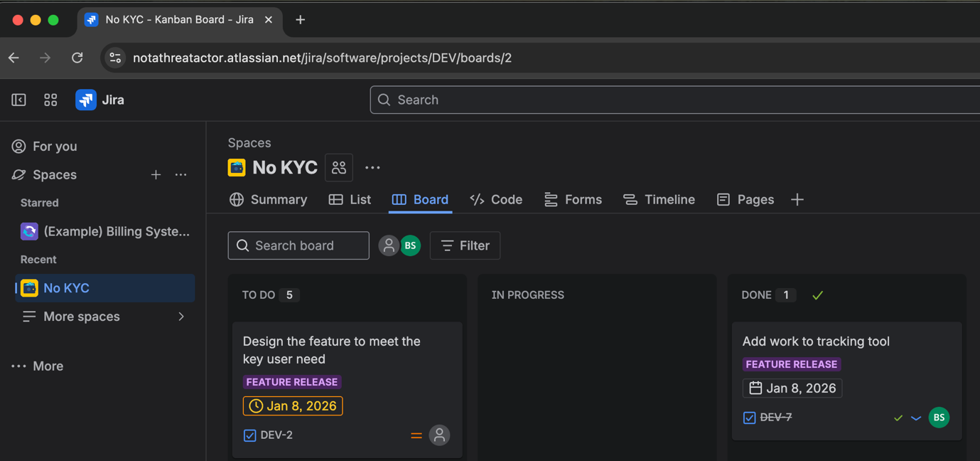
Task: Open the Summary tab
Action: (268, 200)
